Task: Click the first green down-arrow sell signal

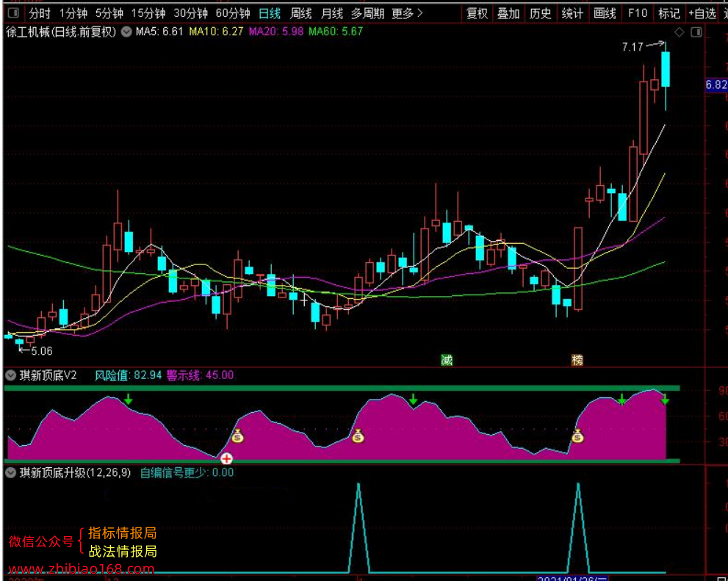Action: coord(128,399)
